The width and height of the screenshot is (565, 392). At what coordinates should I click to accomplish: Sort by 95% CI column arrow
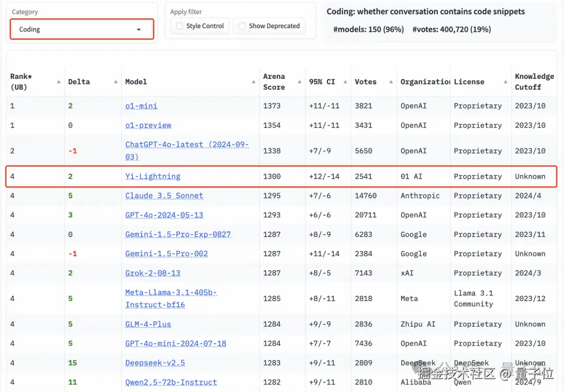[x=345, y=82]
